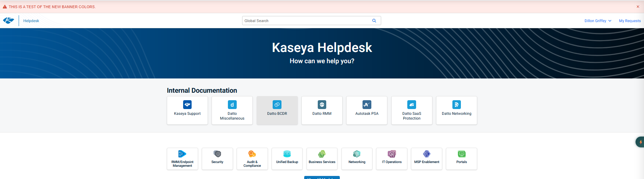Open Datto SaaS Protection tile

point(412,110)
